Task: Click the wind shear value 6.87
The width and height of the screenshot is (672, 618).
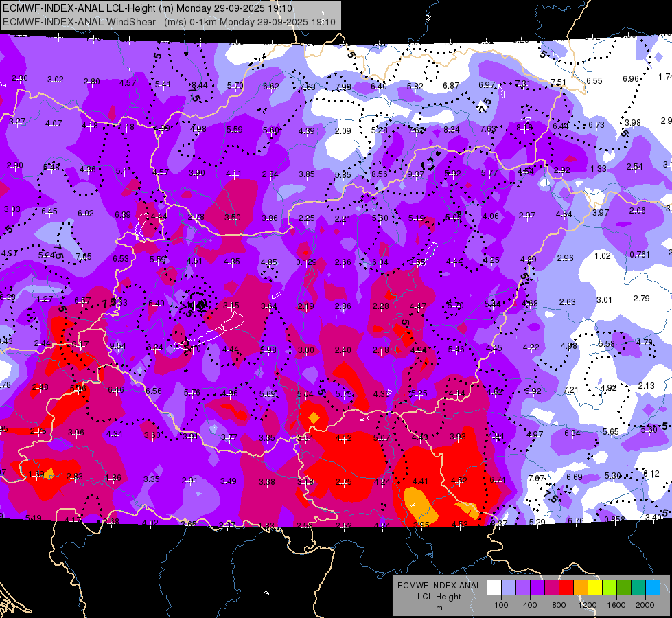Action: click(x=451, y=86)
